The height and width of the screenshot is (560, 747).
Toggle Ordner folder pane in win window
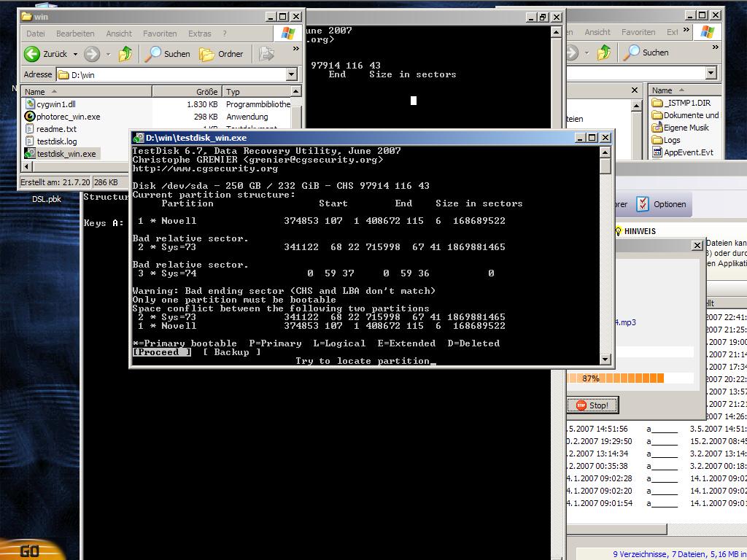(222, 54)
